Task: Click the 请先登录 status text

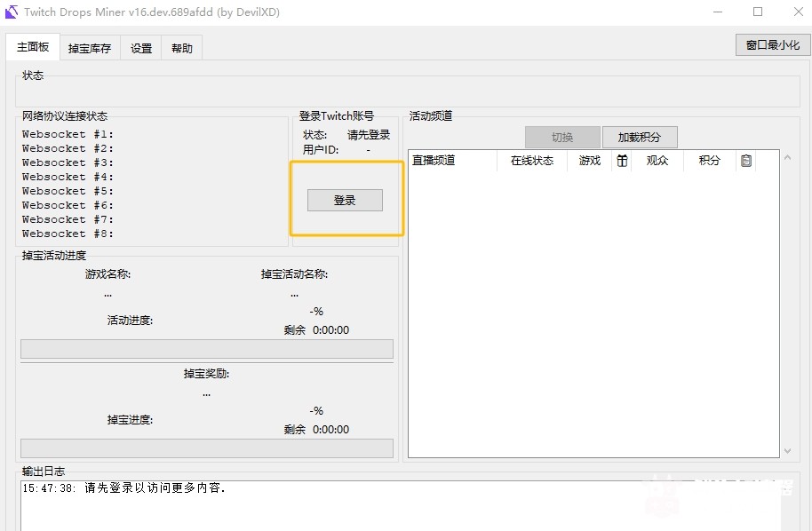Action: coord(369,135)
